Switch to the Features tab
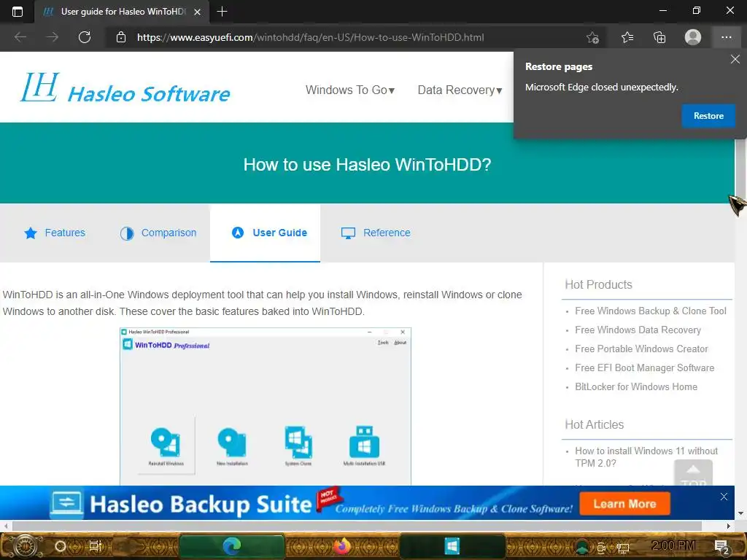Viewport: 747px width, 560px height. (x=54, y=233)
